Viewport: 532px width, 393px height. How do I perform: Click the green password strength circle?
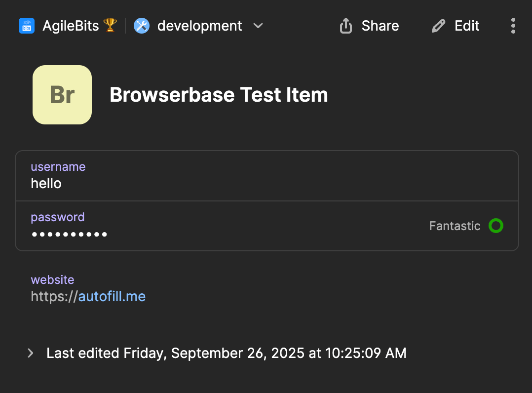click(495, 226)
